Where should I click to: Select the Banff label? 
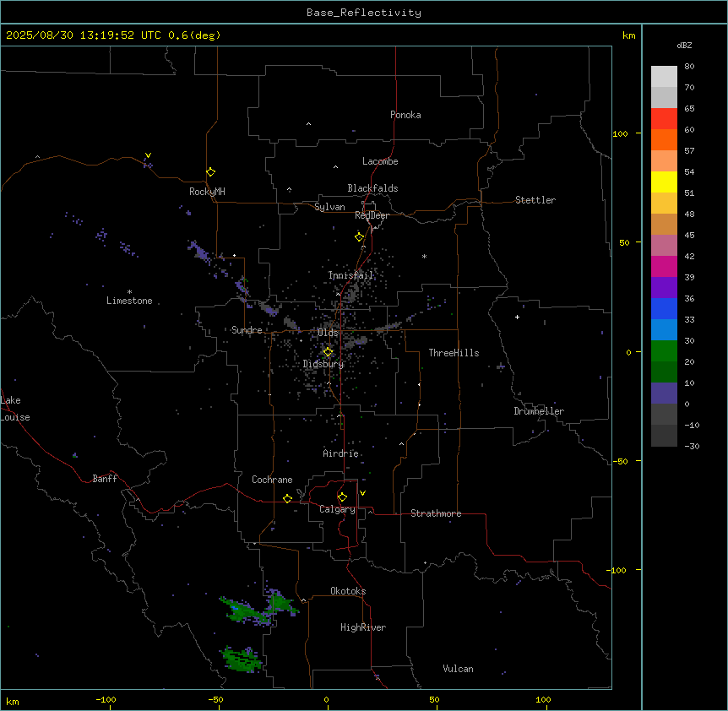(105, 479)
